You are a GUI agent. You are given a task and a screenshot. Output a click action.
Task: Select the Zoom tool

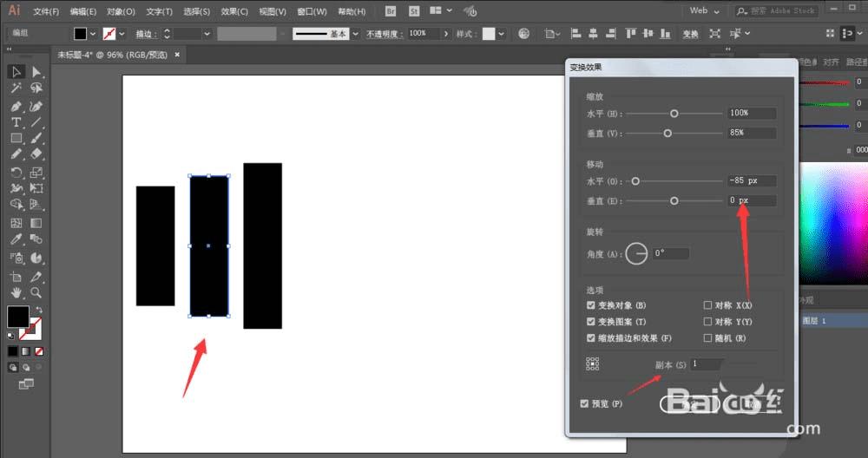point(36,292)
